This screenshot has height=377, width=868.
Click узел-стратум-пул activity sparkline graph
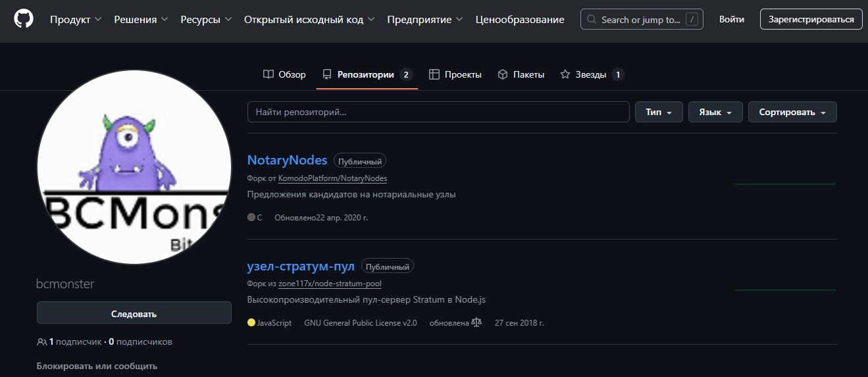(785, 289)
